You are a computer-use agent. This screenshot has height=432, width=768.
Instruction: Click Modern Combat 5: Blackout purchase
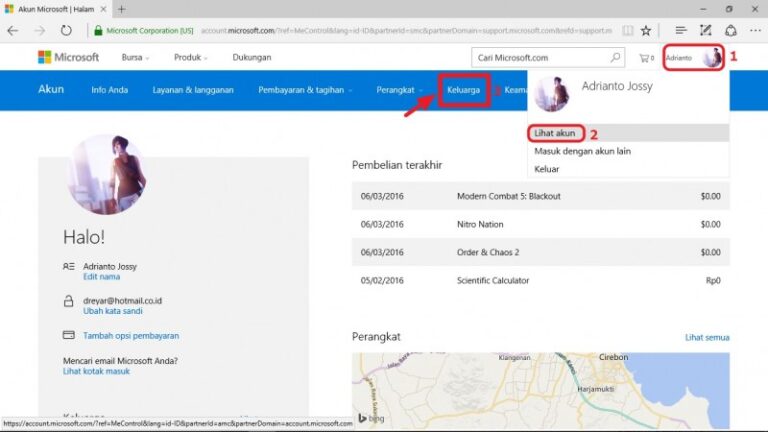pos(540,196)
